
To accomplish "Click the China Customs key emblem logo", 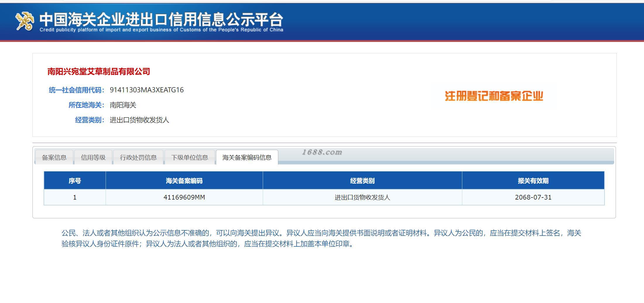I will [x=25, y=21].
